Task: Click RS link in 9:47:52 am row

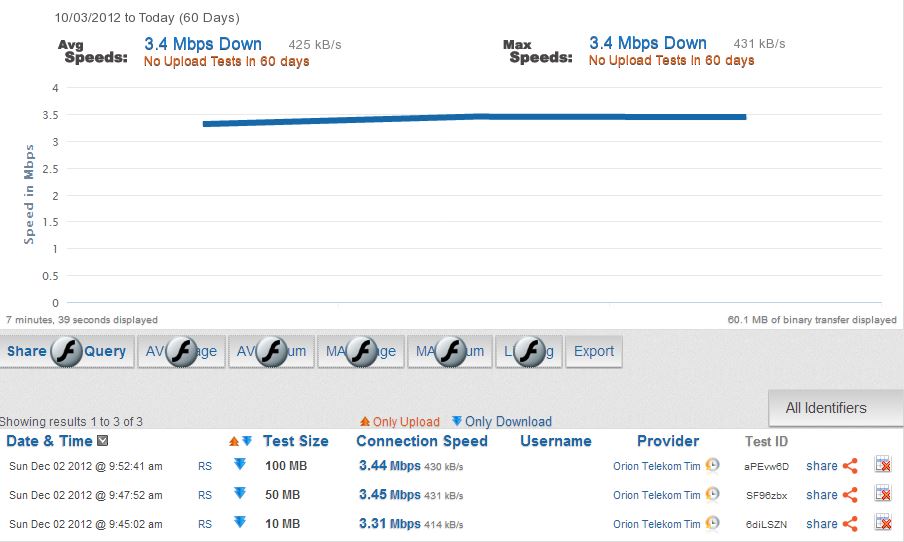Action: [205, 495]
